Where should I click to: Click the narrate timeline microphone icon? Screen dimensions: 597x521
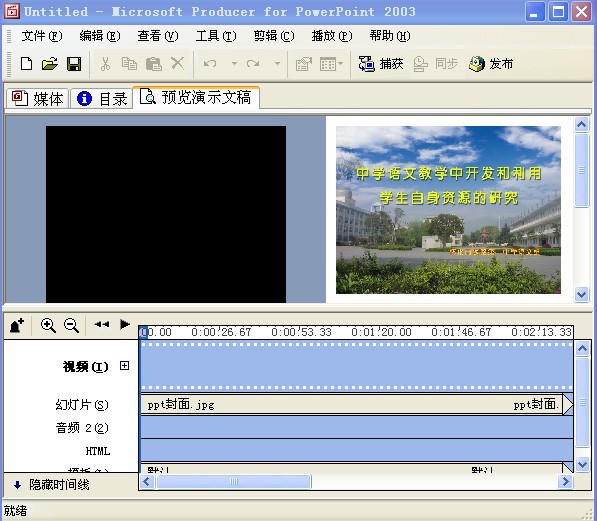tap(17, 325)
